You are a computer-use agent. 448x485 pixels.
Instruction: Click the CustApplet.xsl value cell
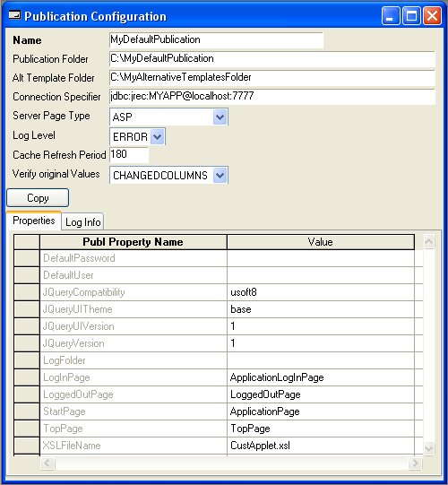(x=321, y=446)
